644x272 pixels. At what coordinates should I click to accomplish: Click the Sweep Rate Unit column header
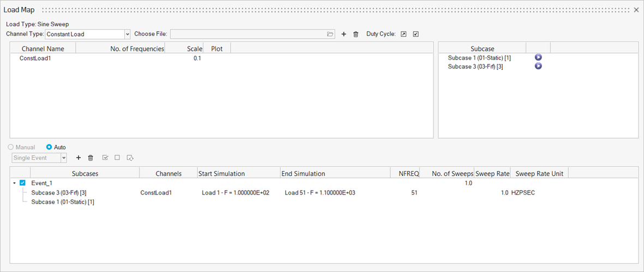[x=539, y=174]
